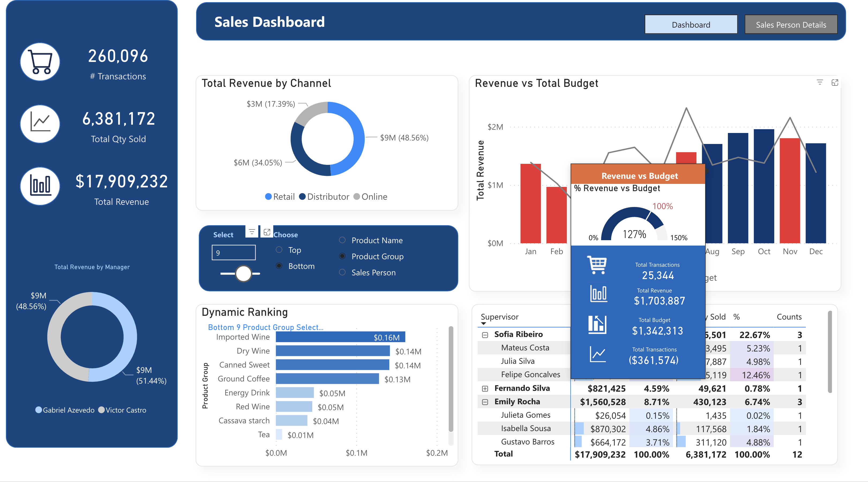This screenshot has width=868, height=482.
Task: Collapse the Emily Rocha supervisor row
Action: (x=485, y=402)
